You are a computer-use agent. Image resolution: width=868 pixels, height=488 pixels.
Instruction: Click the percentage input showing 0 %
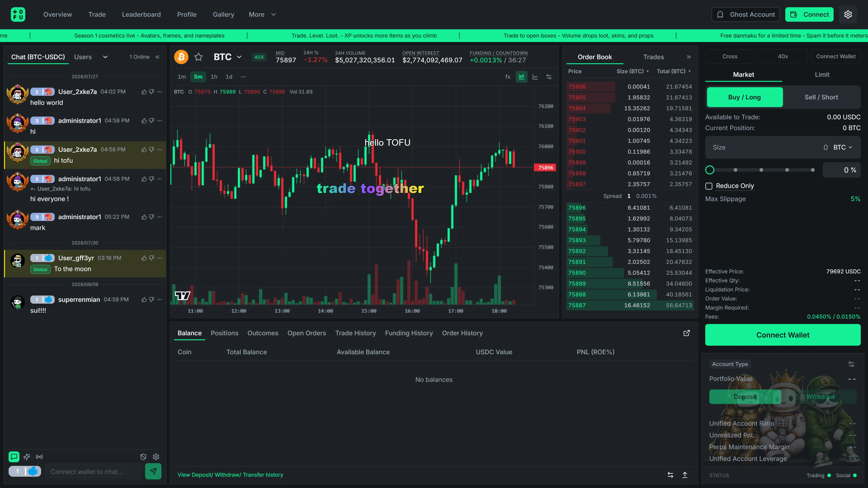point(841,170)
